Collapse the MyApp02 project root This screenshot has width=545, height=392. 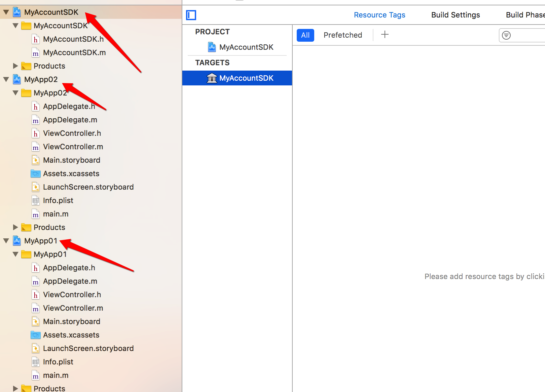coord(6,79)
